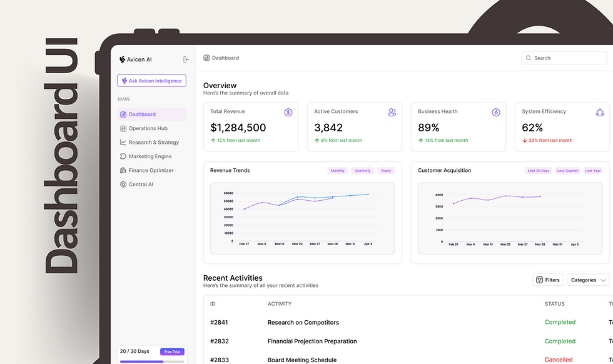The image size is (613, 364).
Task: Click Ask Avicen Intelligence button
Action: 151,81
